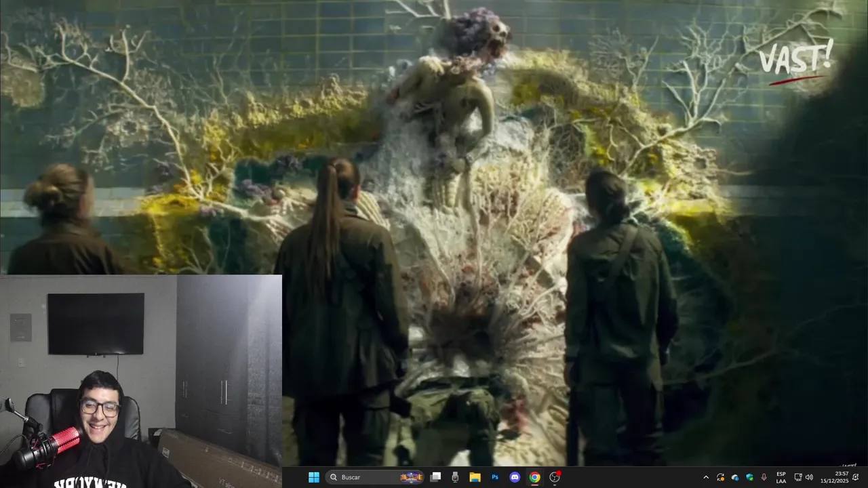Click the webcam overlay of the streamer
Screen dimensions: 868x488
tap(141, 381)
